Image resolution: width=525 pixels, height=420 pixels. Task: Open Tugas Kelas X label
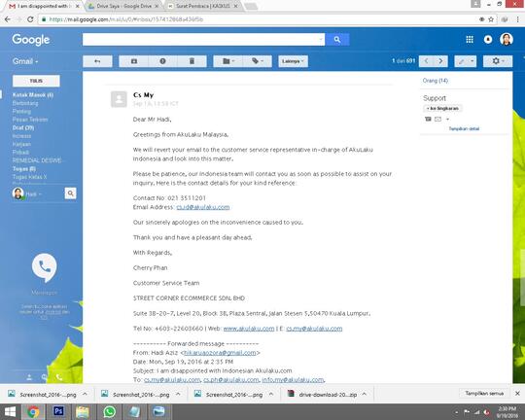29,177
